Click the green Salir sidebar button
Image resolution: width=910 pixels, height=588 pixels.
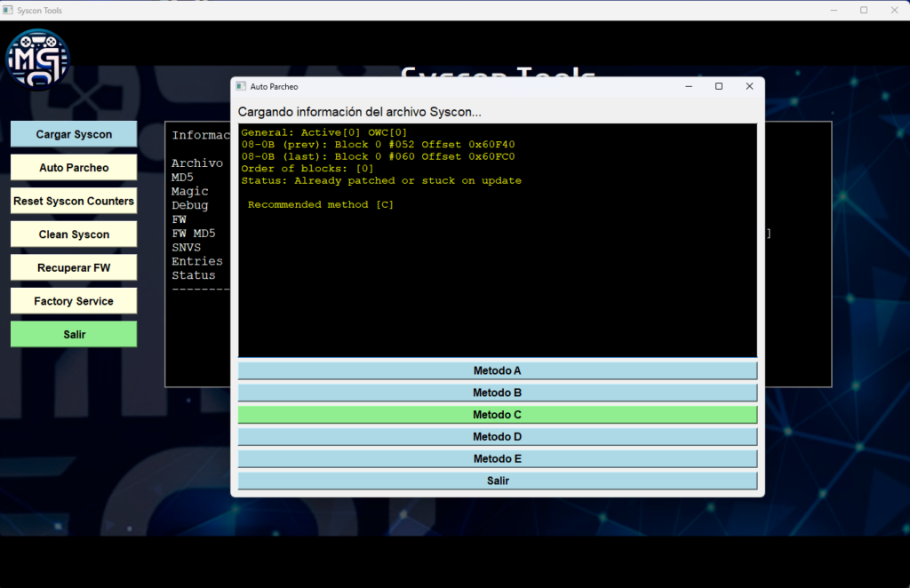point(74,334)
